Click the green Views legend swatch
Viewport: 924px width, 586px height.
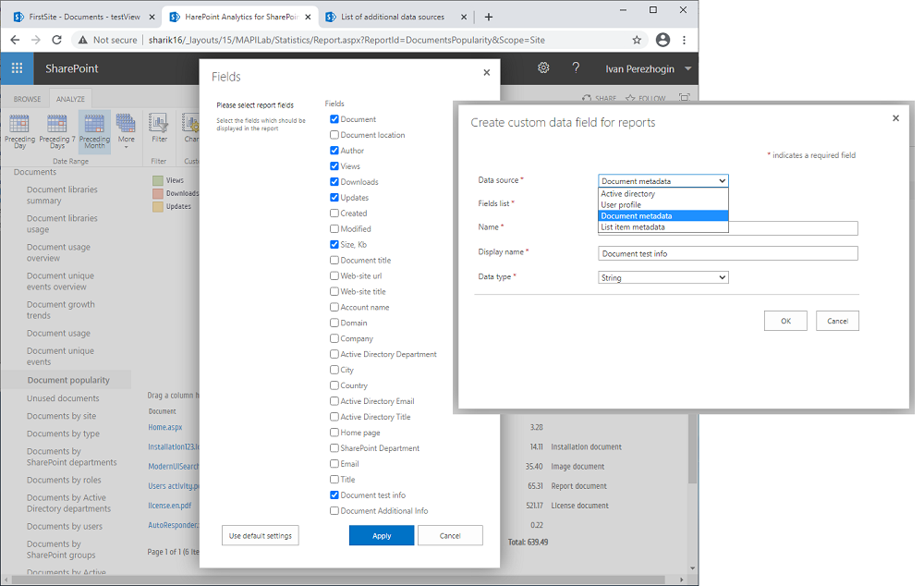(157, 180)
